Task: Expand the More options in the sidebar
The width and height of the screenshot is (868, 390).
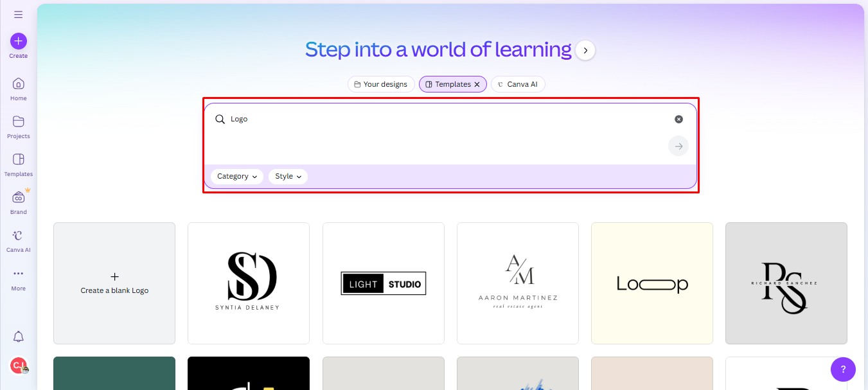Action: 18,278
